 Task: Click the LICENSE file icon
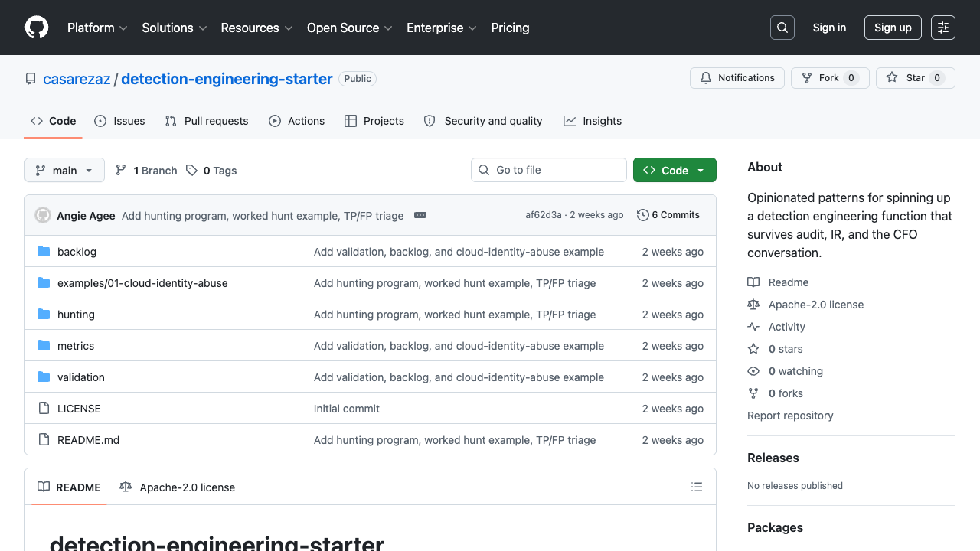44,409
